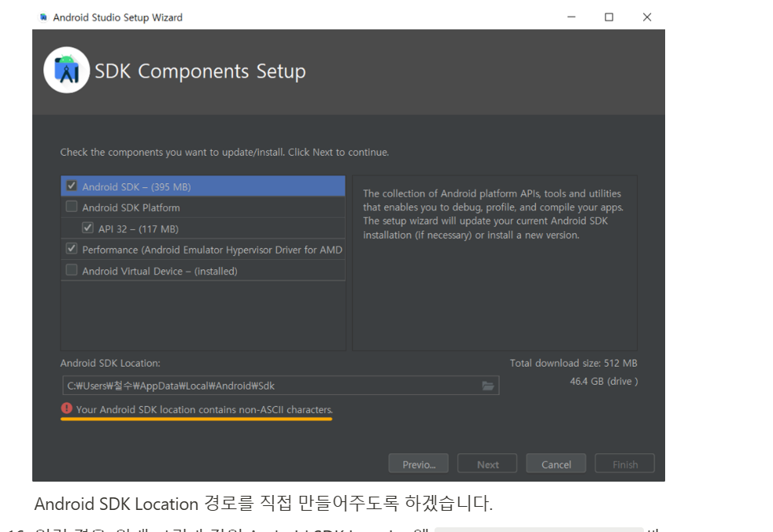Uncheck the API 32 checkbox
The height and width of the screenshot is (532, 773).
pos(87,227)
